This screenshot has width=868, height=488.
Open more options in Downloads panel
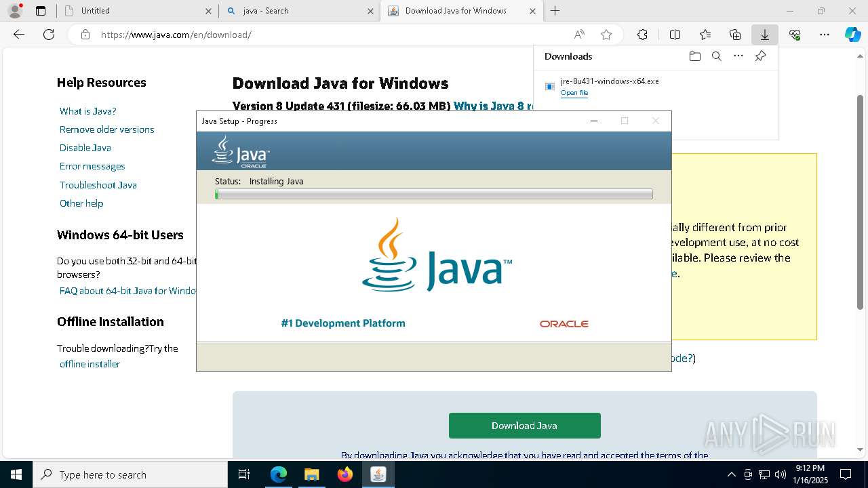[x=738, y=56]
